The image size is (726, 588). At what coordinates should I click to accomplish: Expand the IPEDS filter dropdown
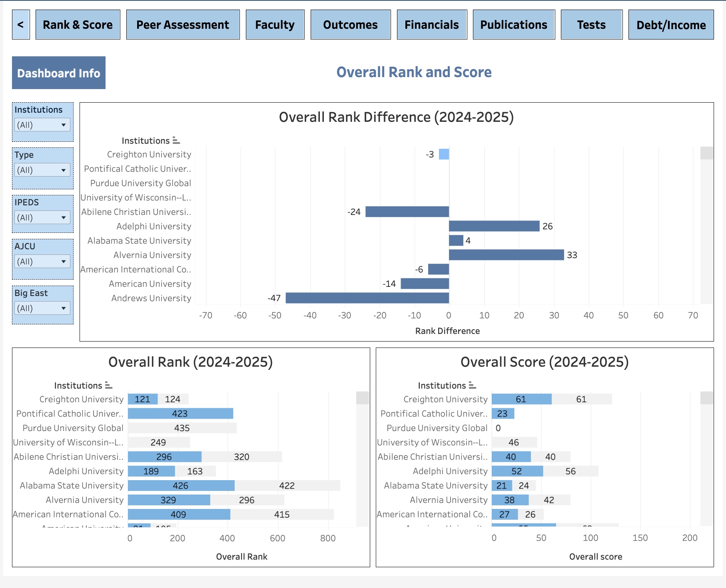[42, 217]
